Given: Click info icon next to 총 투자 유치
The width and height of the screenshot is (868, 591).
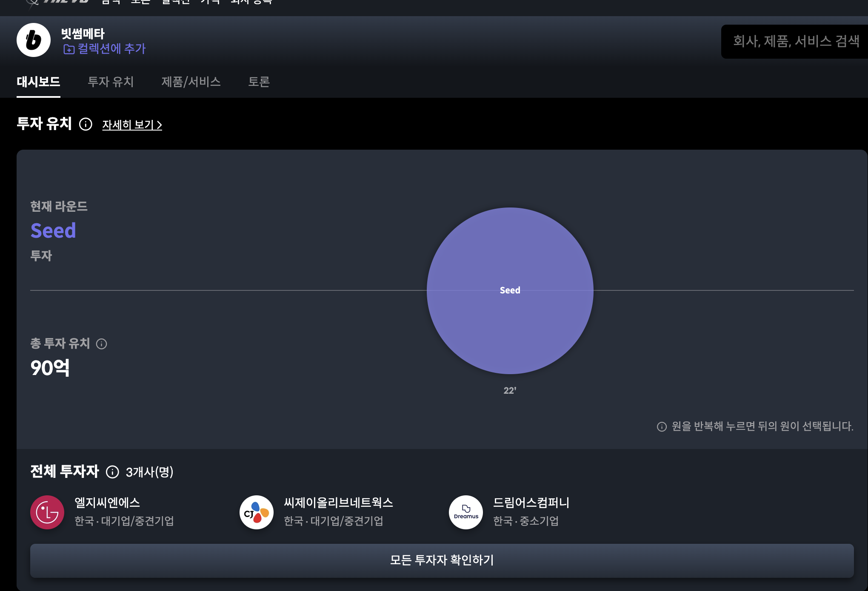Looking at the screenshot, I should click(x=102, y=344).
